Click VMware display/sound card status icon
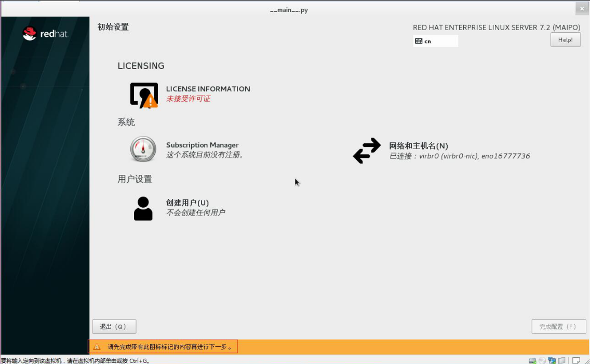Screen dimensions: 590x364 (562, 360)
